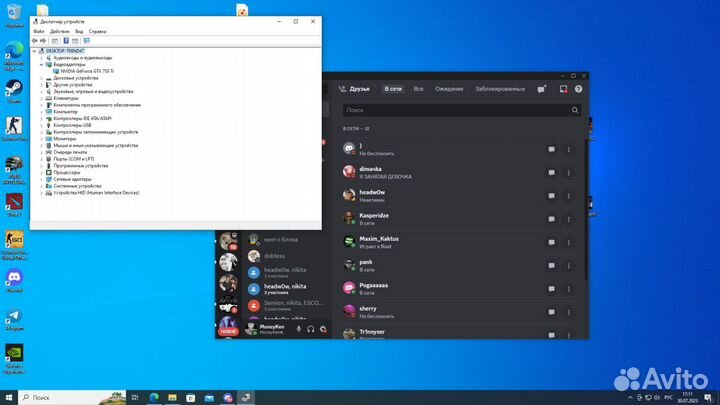The image size is (720, 405).
Task: Toggle headphones deafen in Discord
Action: tap(311, 329)
